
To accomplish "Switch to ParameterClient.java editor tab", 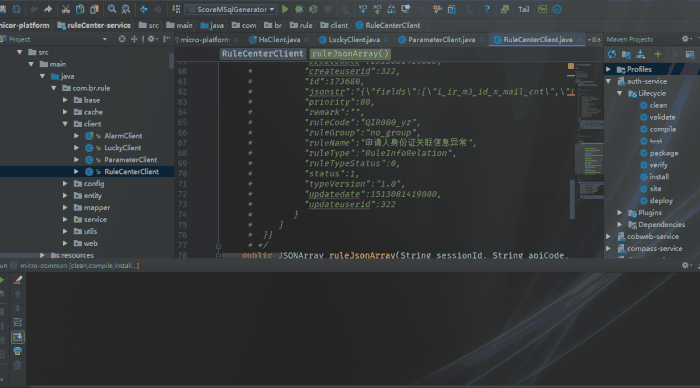I will point(441,40).
